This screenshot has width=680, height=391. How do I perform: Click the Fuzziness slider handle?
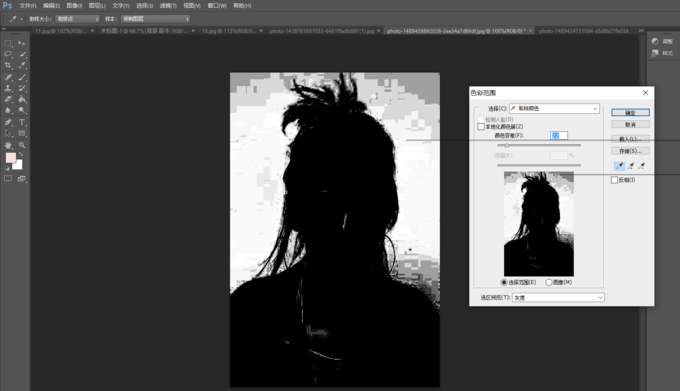pos(507,145)
